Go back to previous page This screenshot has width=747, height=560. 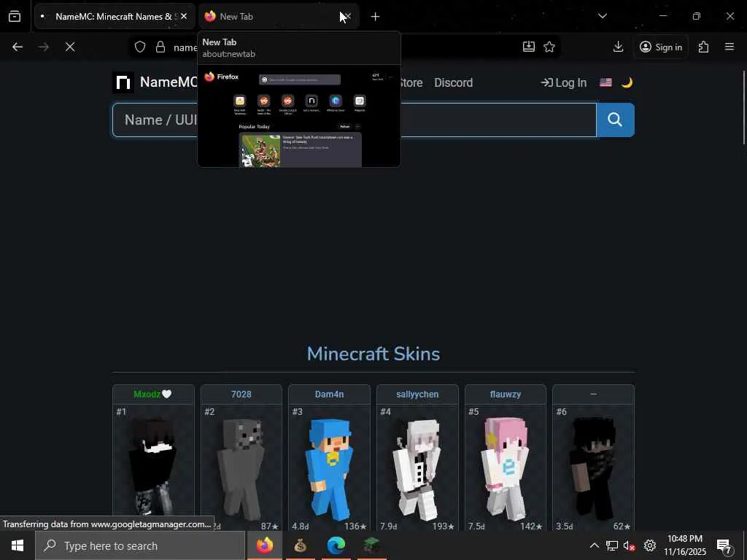(x=18, y=47)
